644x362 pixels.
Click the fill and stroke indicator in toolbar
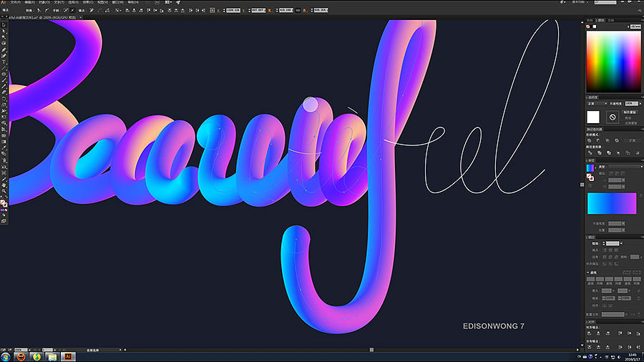coord(4,203)
